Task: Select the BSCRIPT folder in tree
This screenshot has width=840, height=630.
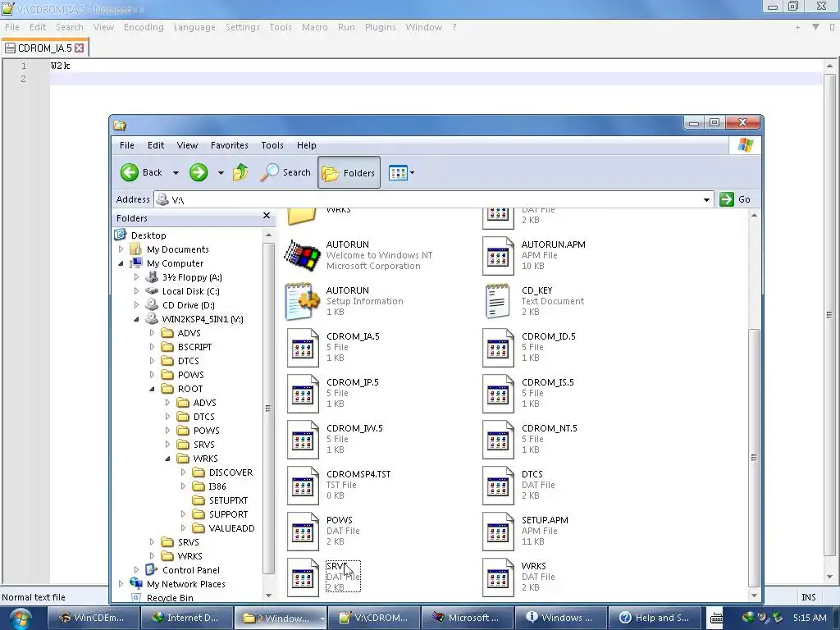Action: point(194,347)
